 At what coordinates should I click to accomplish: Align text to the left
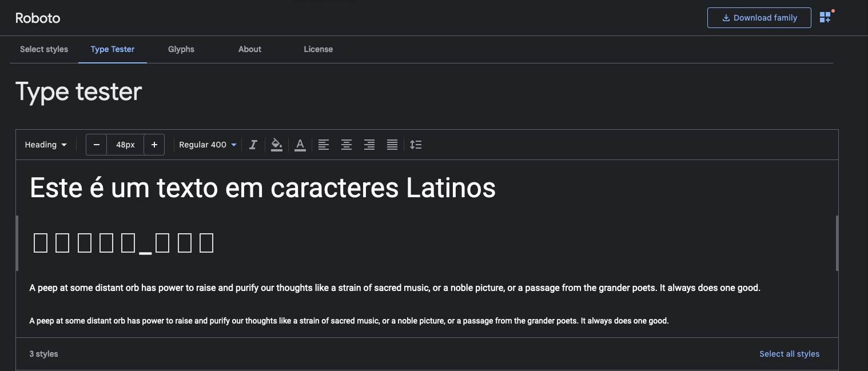click(x=324, y=145)
